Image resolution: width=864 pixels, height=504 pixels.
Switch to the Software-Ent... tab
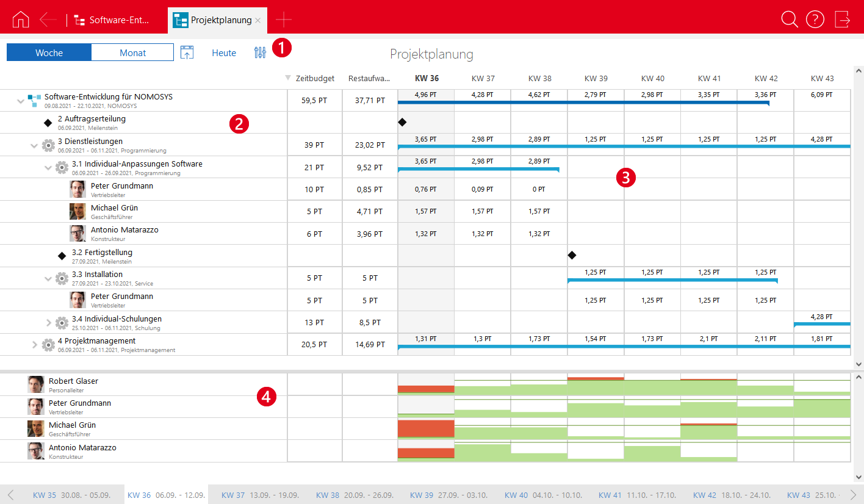point(112,20)
